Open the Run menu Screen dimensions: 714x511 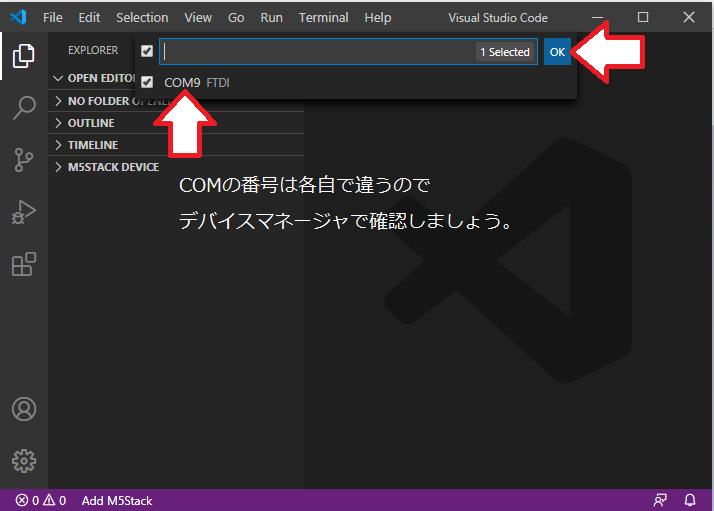(271, 18)
